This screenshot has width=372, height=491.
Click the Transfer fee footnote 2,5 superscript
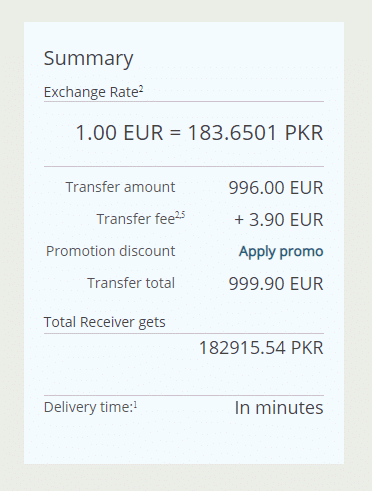180,215
